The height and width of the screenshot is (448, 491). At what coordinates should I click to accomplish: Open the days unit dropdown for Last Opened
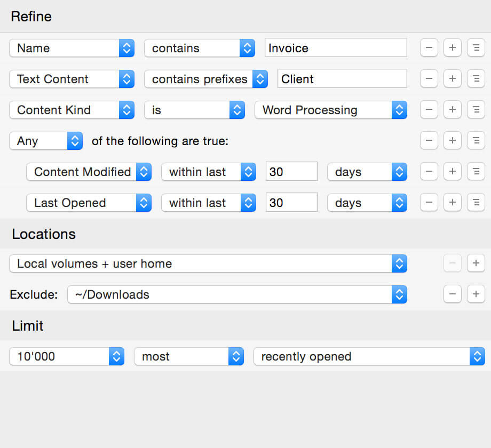coord(367,203)
